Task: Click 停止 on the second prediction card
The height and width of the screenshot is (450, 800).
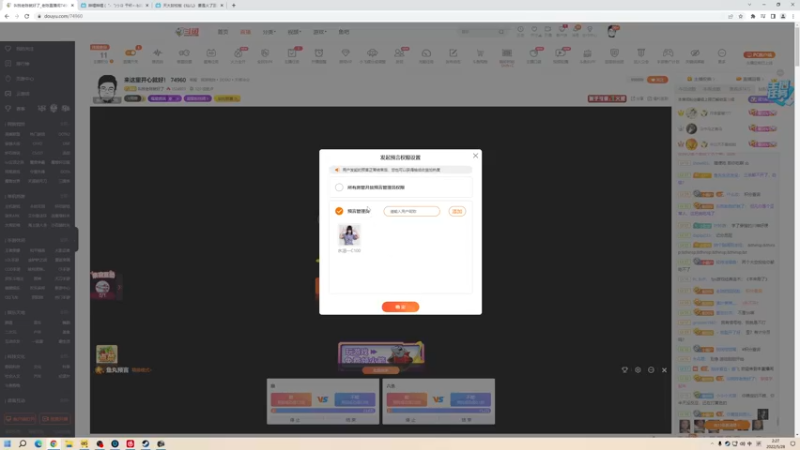Action: (411, 420)
